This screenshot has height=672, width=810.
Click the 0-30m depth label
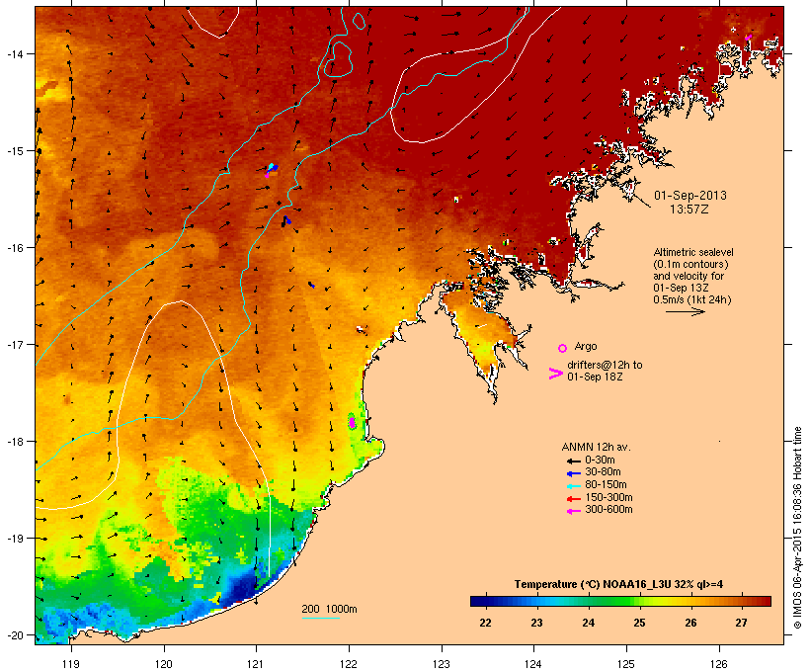[x=600, y=461]
